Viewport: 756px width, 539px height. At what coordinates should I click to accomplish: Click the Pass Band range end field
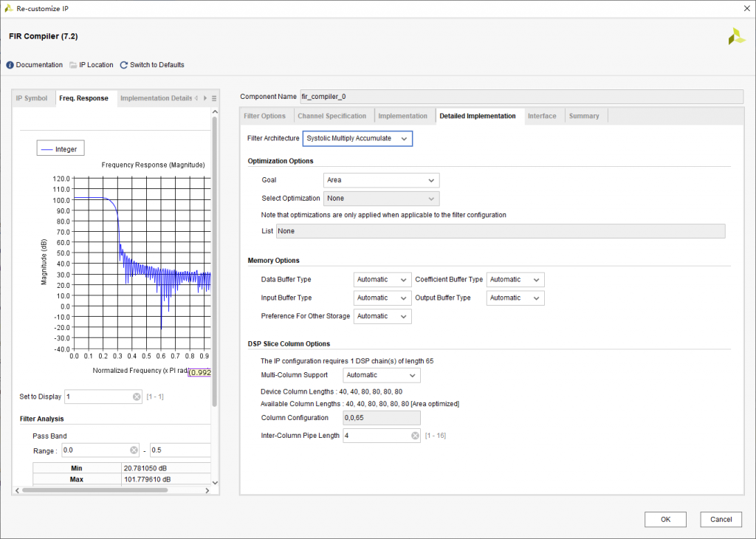pyautogui.click(x=181, y=450)
